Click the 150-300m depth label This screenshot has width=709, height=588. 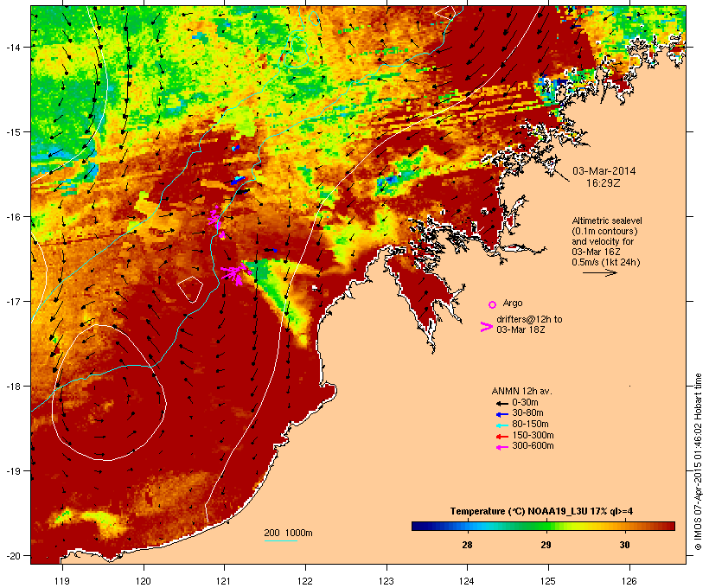point(533,435)
